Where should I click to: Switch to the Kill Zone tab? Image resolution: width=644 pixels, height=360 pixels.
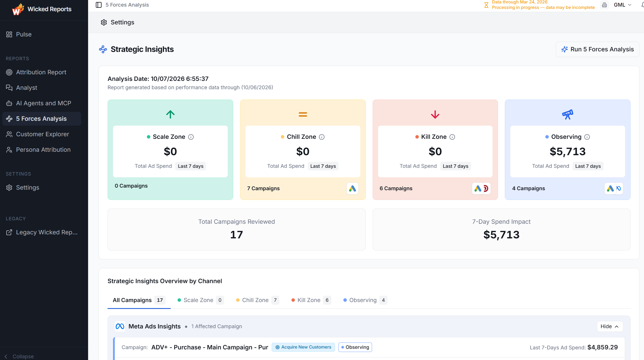pyautogui.click(x=311, y=300)
